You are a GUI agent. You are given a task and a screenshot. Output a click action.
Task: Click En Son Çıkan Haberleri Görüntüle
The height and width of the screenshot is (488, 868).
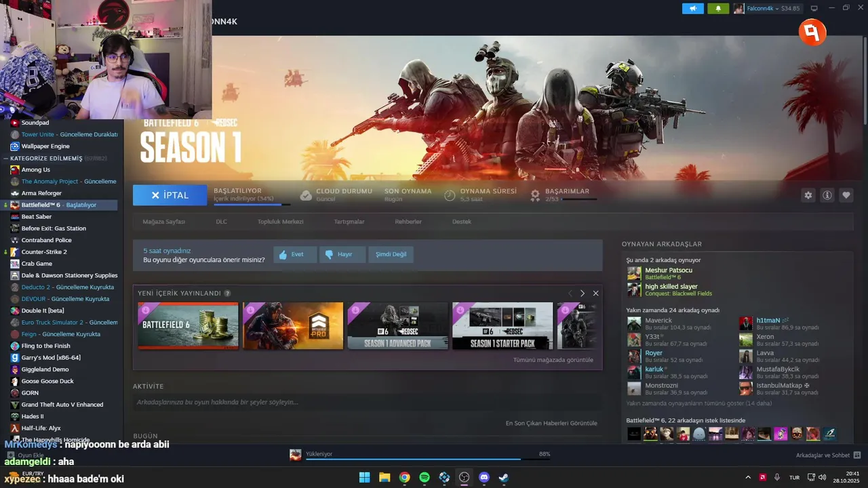tap(551, 423)
